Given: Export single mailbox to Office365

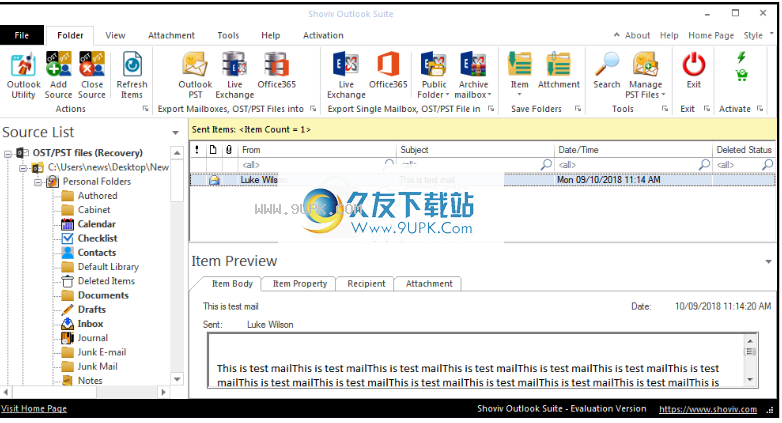Looking at the screenshot, I should 388,71.
